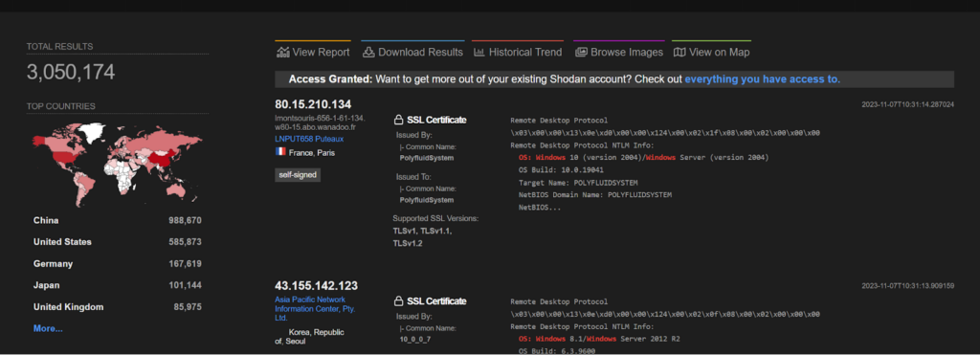
Task: Click the View on Map icon
Action: coord(679,53)
